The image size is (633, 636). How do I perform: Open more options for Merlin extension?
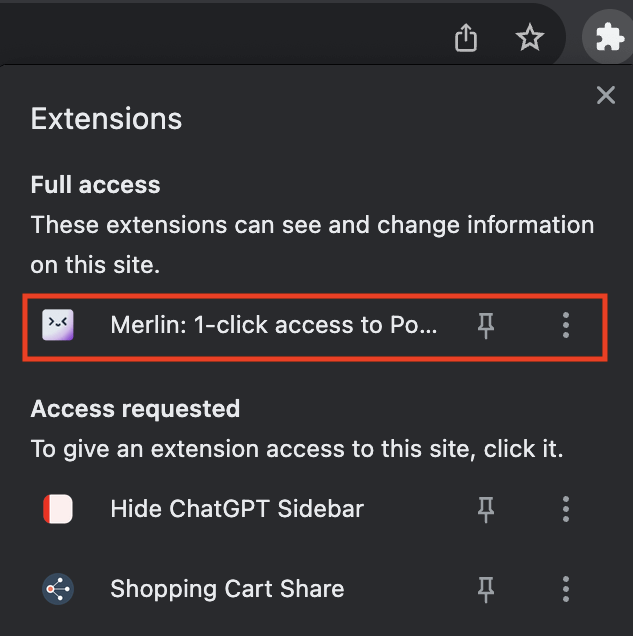pyautogui.click(x=566, y=325)
